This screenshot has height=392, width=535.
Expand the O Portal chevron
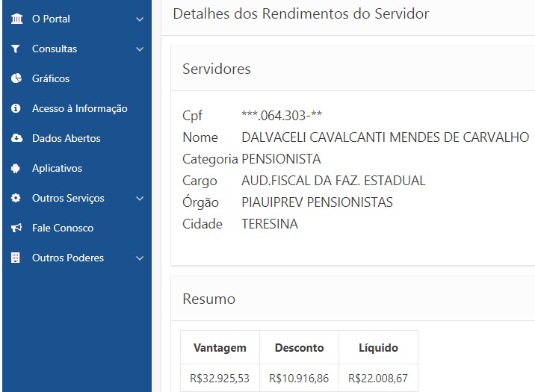[x=140, y=19]
